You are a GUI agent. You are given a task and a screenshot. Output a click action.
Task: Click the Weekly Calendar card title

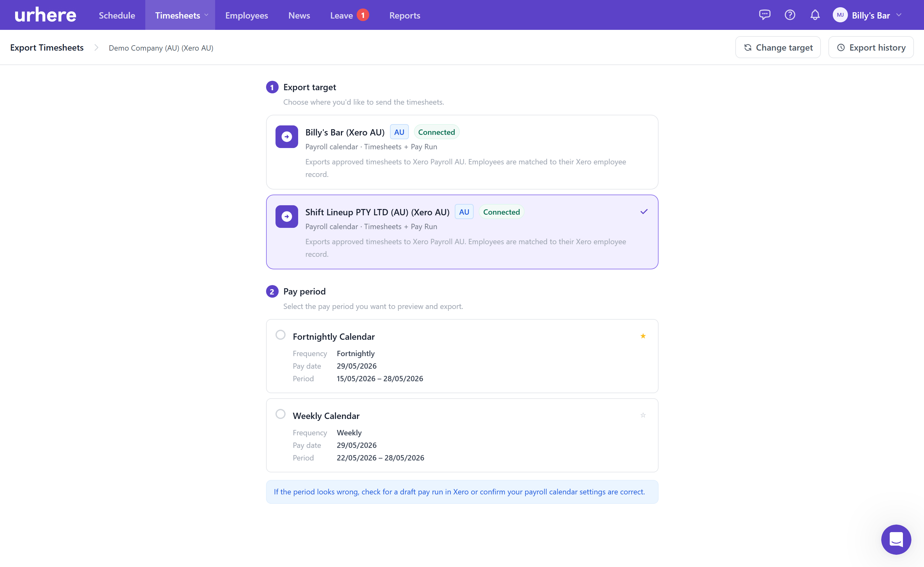(326, 416)
